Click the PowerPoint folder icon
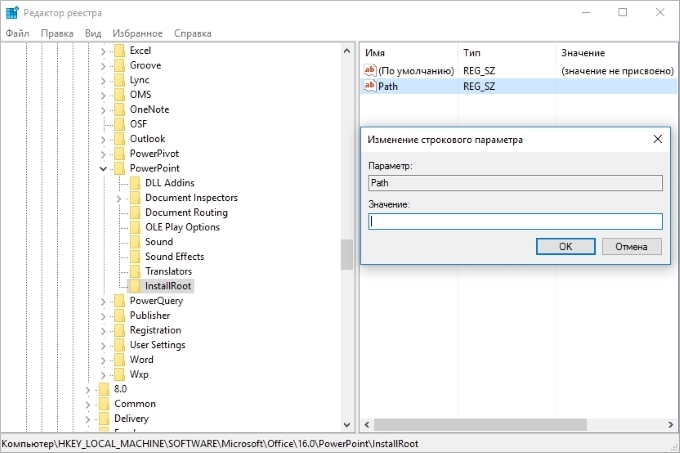Screen dimensions: 680x453 click(x=119, y=169)
